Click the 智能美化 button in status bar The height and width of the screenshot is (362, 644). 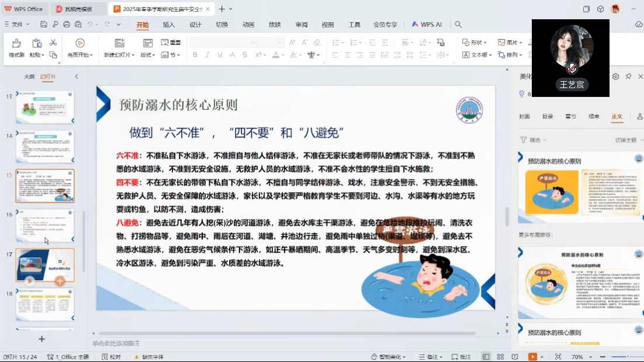click(389, 357)
